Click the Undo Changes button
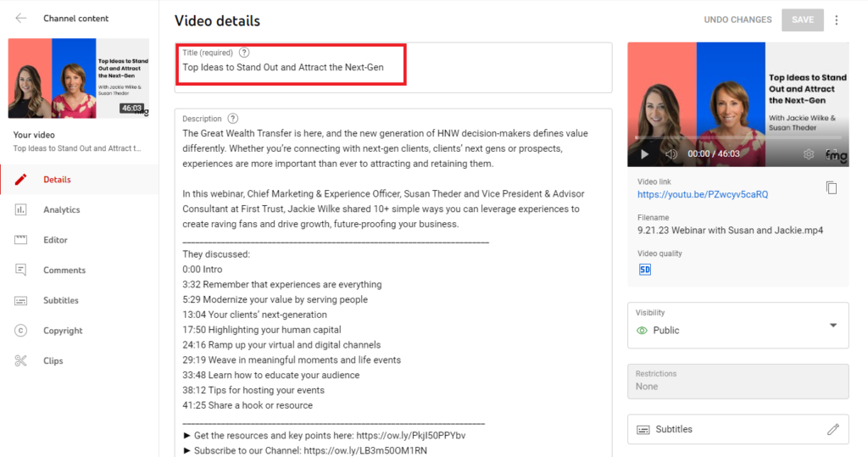 (737, 20)
